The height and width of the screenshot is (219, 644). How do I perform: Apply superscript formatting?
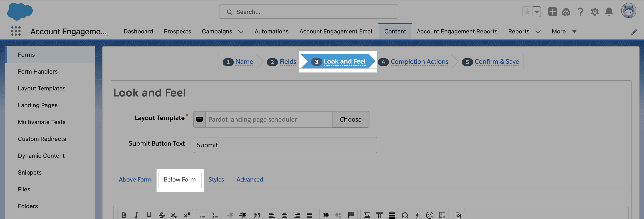coord(187,215)
